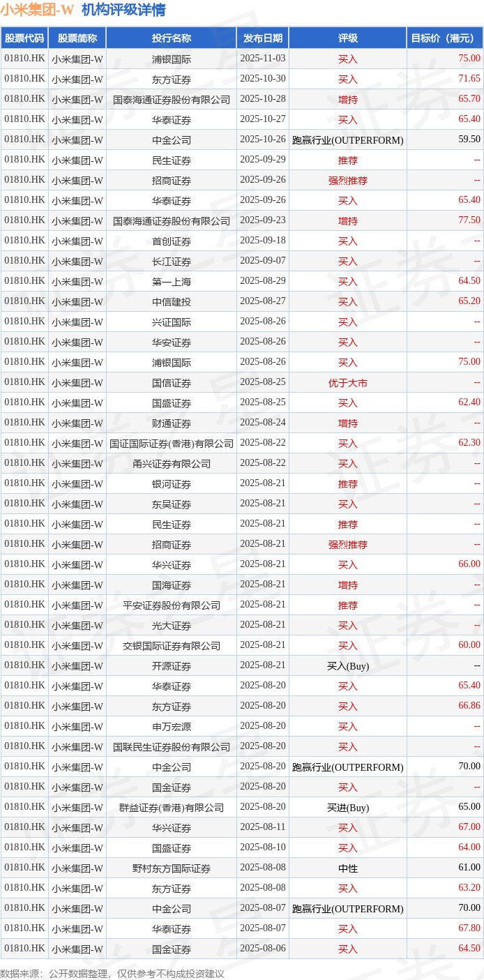The height and width of the screenshot is (980, 484).
Task: Select the 东吴证券 institution cell
Action: click(x=172, y=504)
